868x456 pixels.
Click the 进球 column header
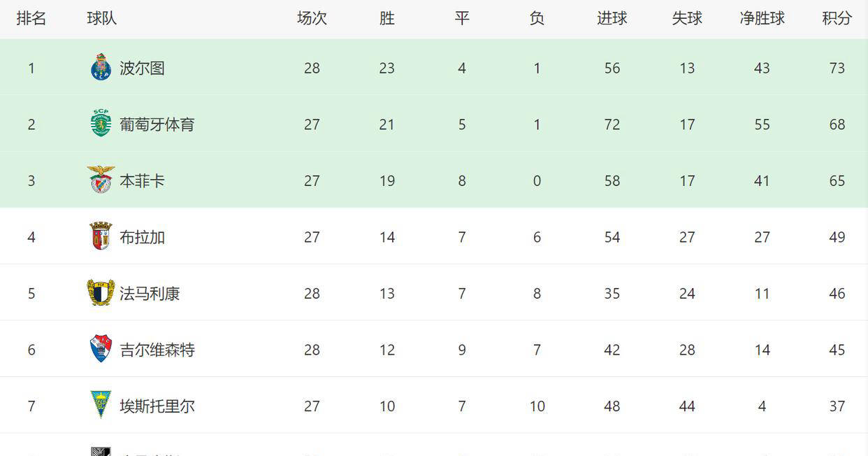(612, 19)
